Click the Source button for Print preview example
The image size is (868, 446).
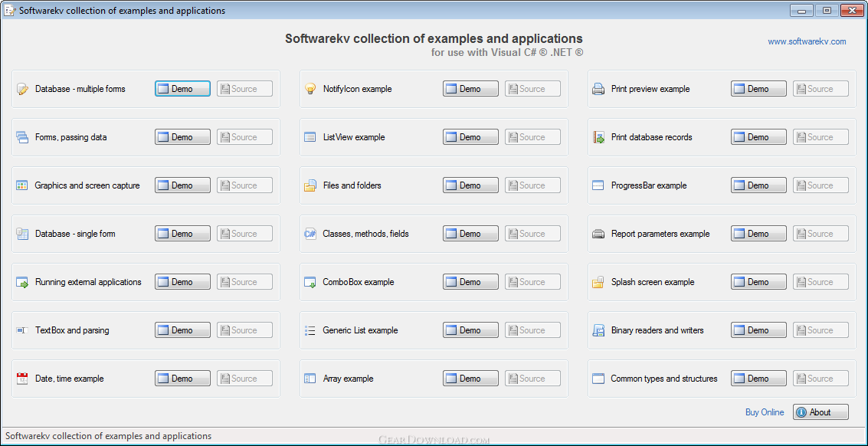point(821,89)
